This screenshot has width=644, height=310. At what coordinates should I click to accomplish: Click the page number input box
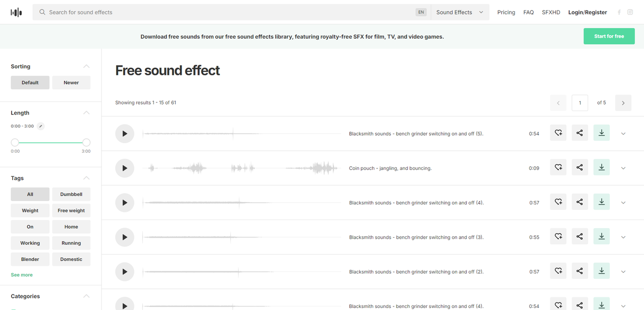(580, 102)
